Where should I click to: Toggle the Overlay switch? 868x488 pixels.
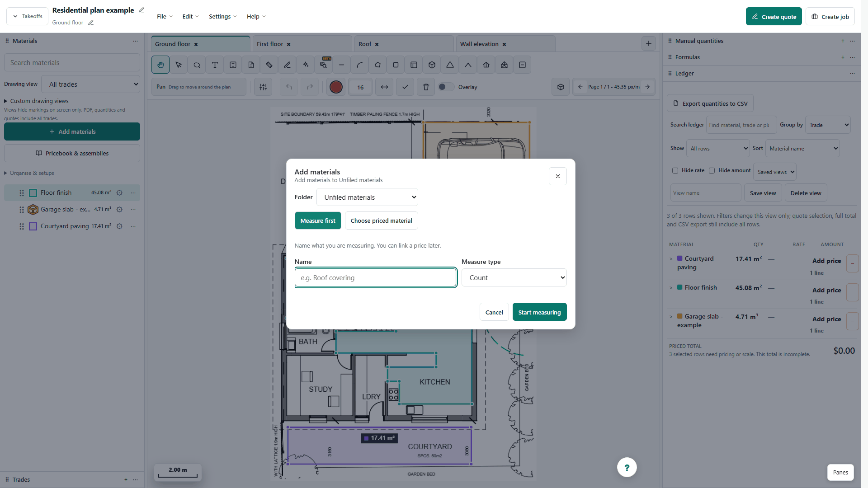tap(446, 87)
